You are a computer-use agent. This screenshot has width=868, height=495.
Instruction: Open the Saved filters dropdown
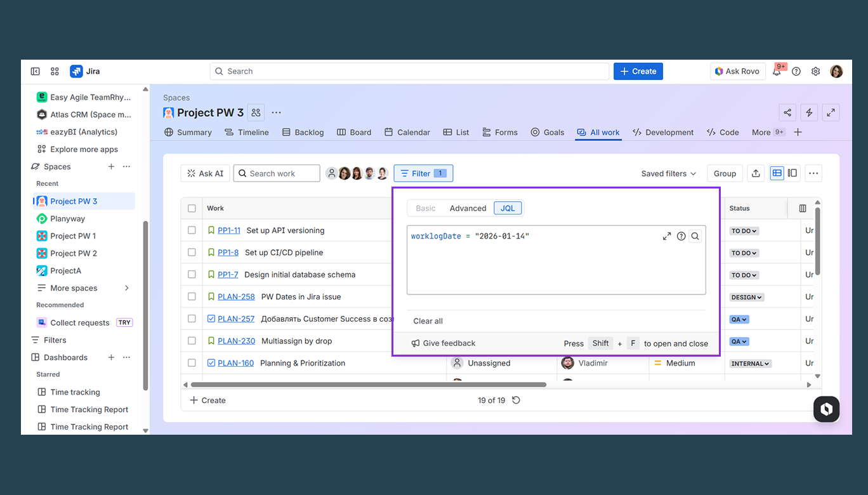[x=668, y=173]
